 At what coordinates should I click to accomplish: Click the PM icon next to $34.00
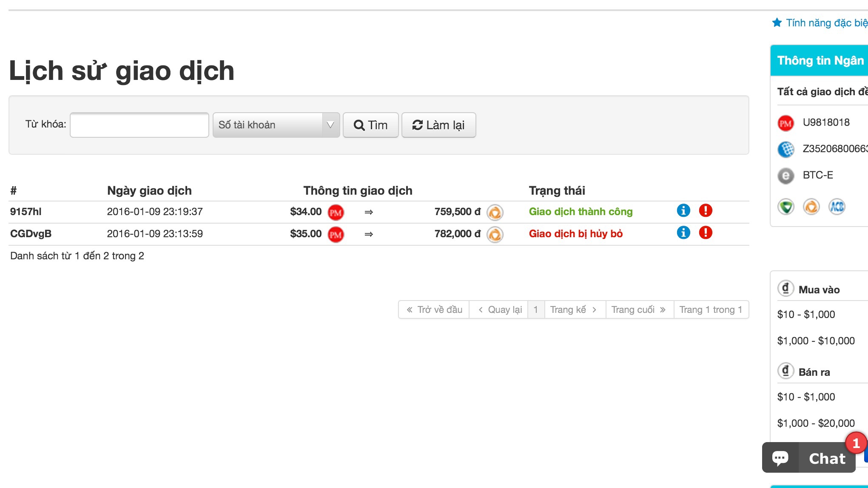pos(336,212)
